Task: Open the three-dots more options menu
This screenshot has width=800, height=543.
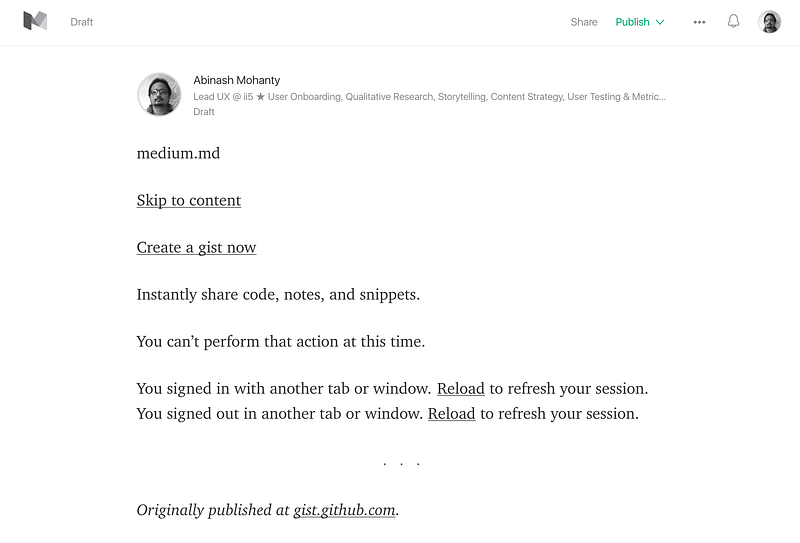Action: 699,22
